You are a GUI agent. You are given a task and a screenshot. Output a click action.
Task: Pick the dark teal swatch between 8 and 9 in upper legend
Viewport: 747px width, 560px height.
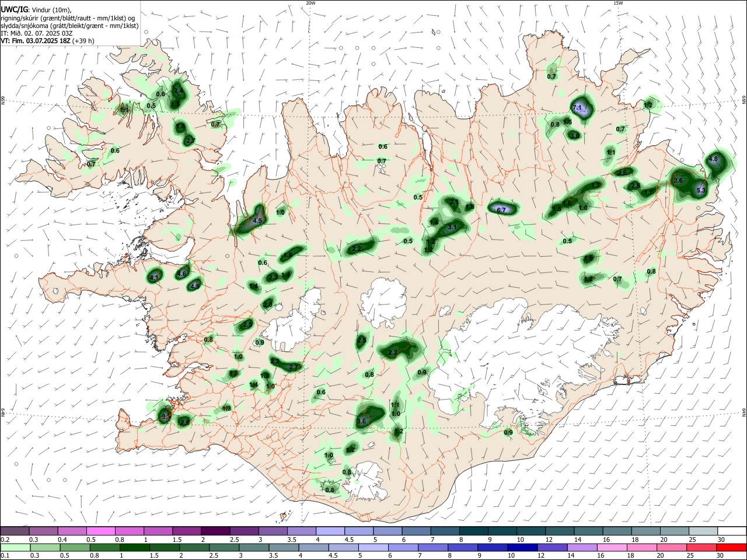473,531
